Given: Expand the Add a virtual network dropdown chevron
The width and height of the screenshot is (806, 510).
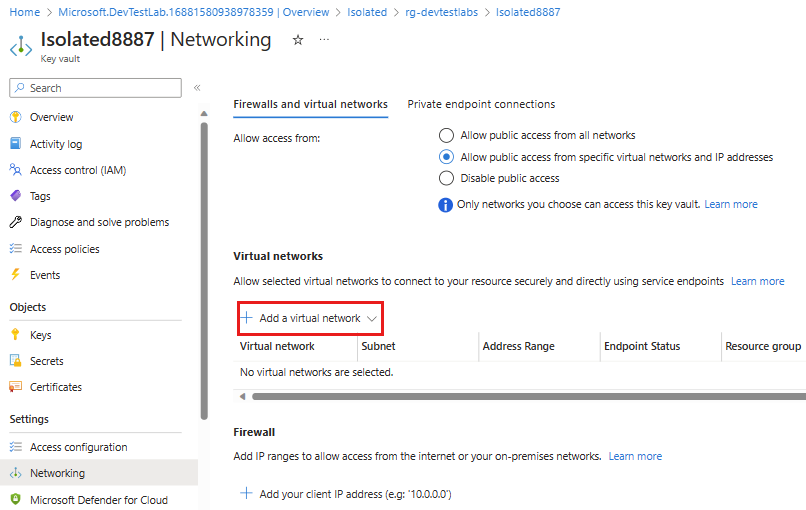Looking at the screenshot, I should pyautogui.click(x=372, y=319).
